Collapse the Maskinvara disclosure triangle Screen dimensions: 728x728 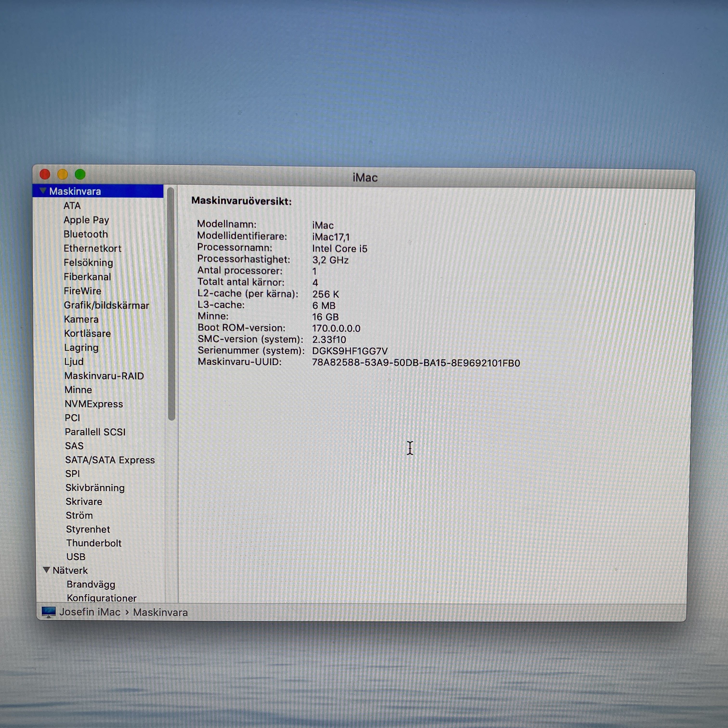click(x=43, y=191)
